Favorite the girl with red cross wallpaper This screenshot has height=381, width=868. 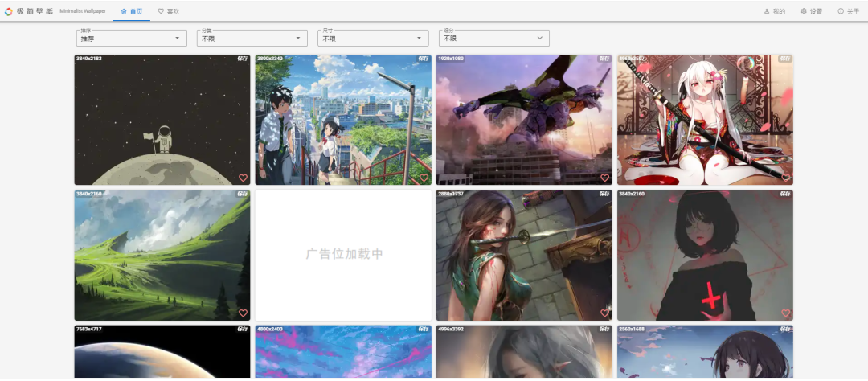(x=785, y=313)
